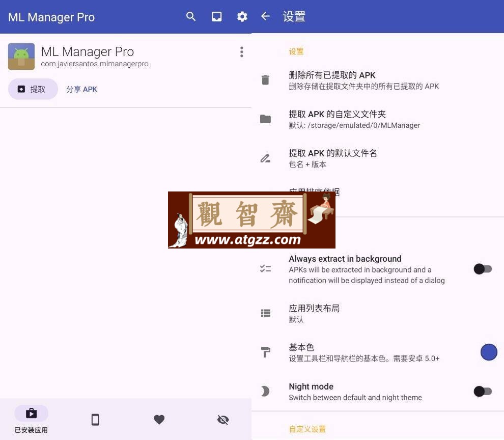Toggle Night mode switch
Image resolution: width=504 pixels, height=440 pixels.
483,392
